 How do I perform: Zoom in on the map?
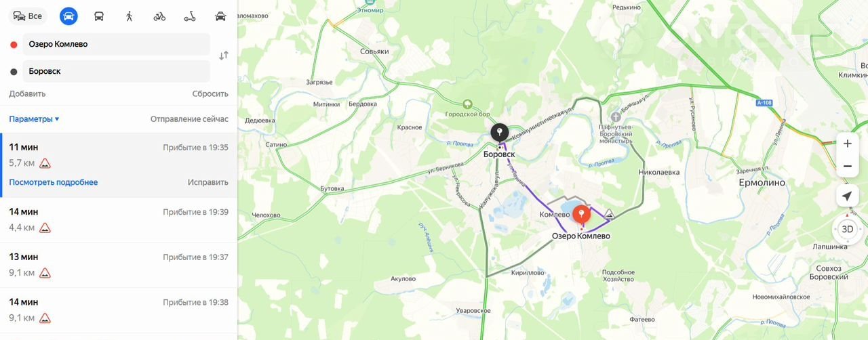tap(847, 144)
